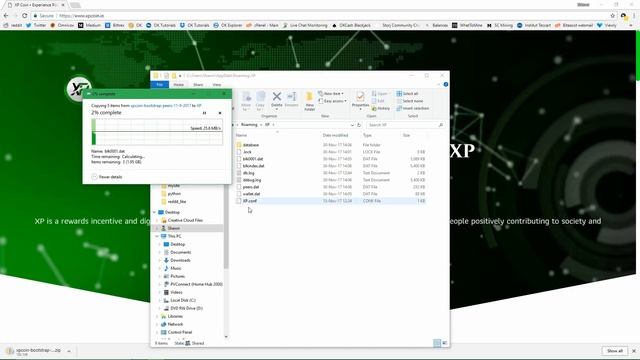Expand the Libraries tree node
Viewport: 640px width, 360px height.
click(157, 316)
